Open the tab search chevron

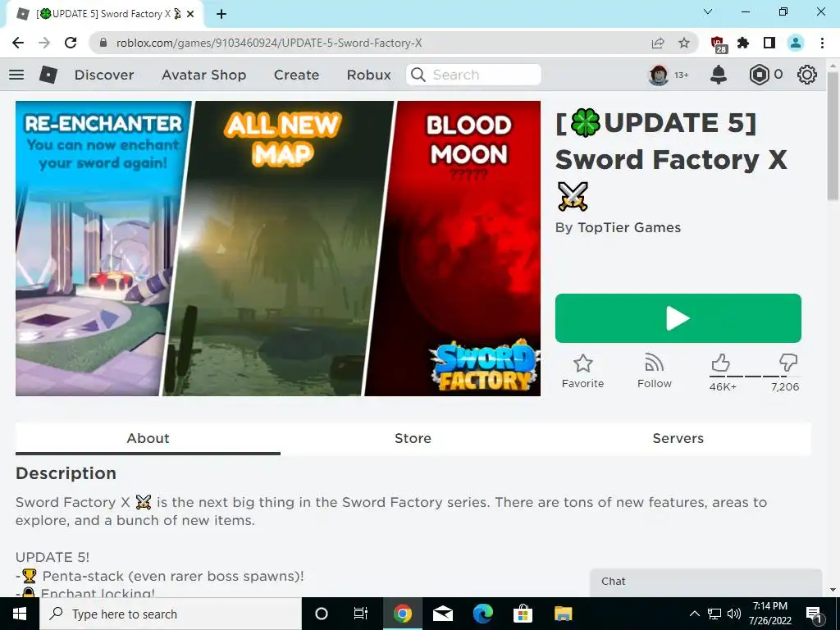(708, 11)
